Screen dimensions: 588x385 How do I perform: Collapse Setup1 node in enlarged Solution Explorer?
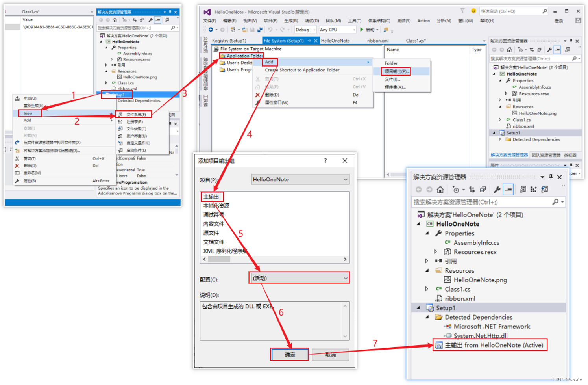coord(418,308)
